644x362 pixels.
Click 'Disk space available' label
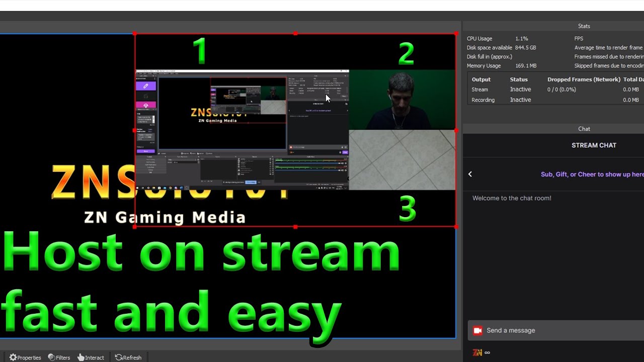(x=490, y=48)
